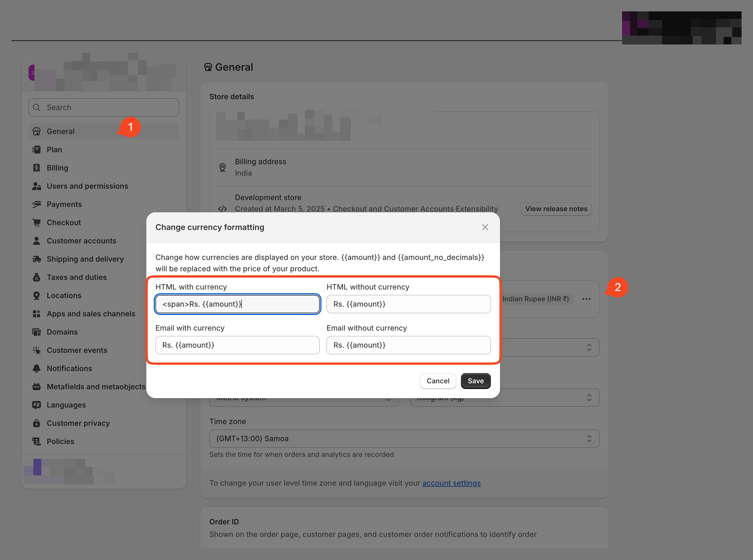Open Languages via its translation icon
753x560 pixels.
click(x=37, y=405)
